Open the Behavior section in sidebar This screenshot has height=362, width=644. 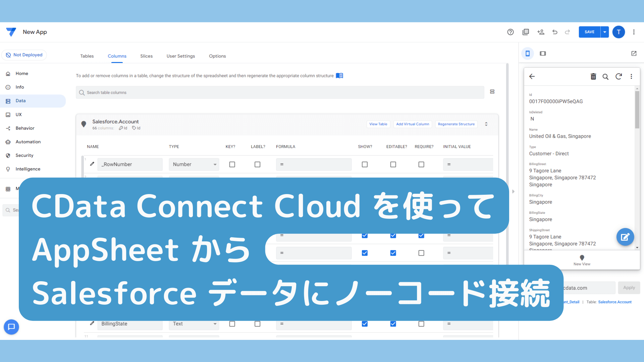[x=25, y=128]
